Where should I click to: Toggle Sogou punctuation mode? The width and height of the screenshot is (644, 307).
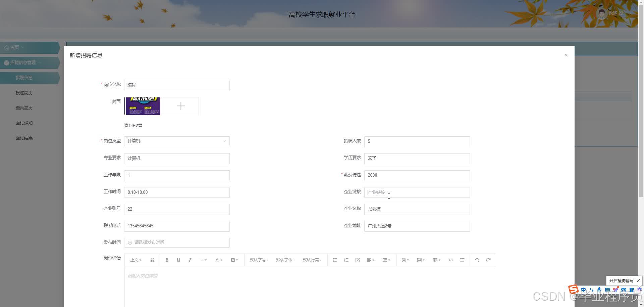[591, 290]
